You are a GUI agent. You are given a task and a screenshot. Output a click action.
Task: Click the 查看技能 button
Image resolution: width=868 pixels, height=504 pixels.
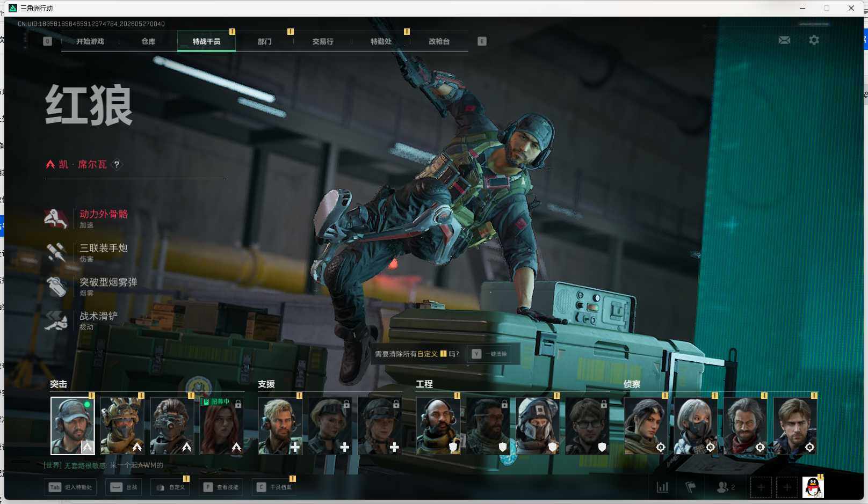point(221,487)
